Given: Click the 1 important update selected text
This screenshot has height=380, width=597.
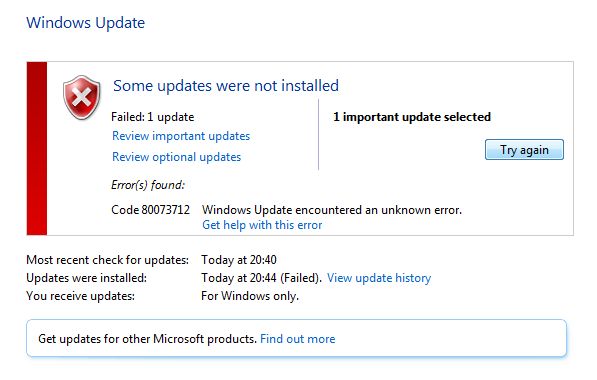Looking at the screenshot, I should click(x=412, y=117).
